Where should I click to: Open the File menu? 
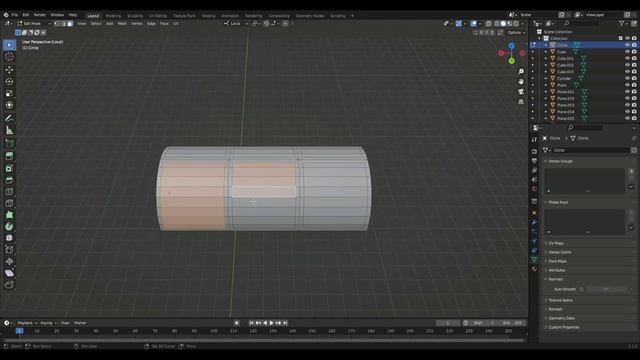pos(15,15)
